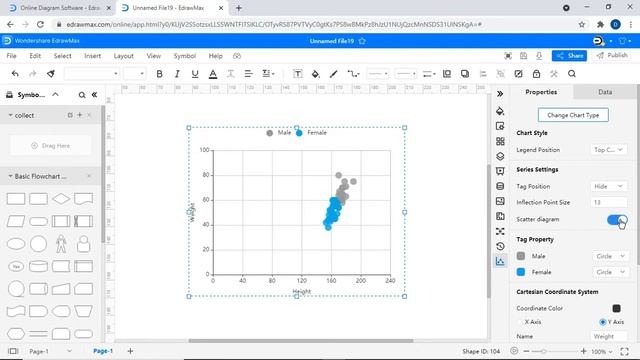Click the Tools wrench icon
Viewport: 640px width, 360px height.
[x=554, y=74]
